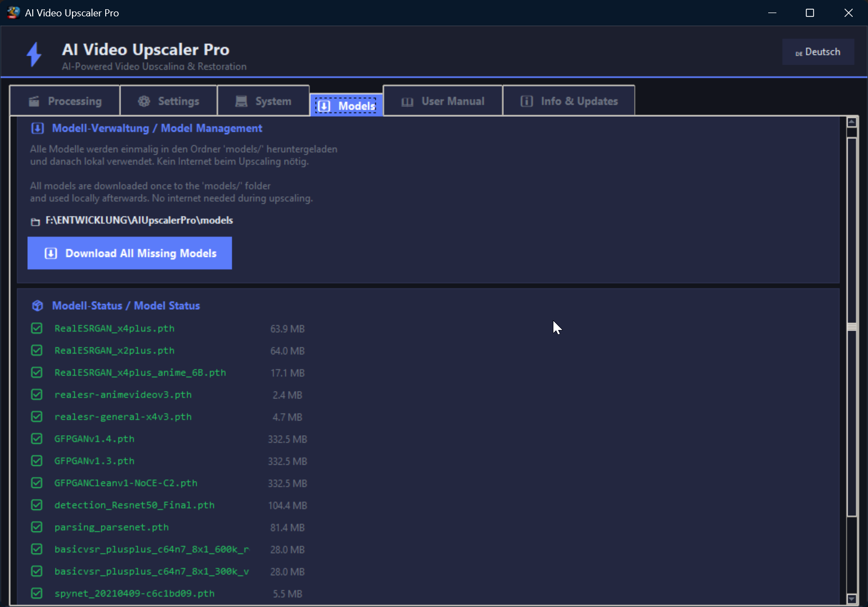The image size is (868, 607).
Task: Open the System tab
Action: point(263,101)
